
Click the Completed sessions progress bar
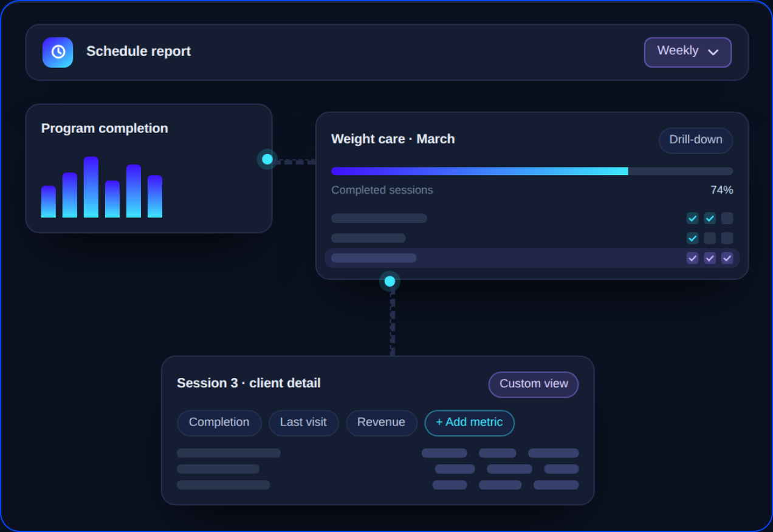[x=532, y=171]
